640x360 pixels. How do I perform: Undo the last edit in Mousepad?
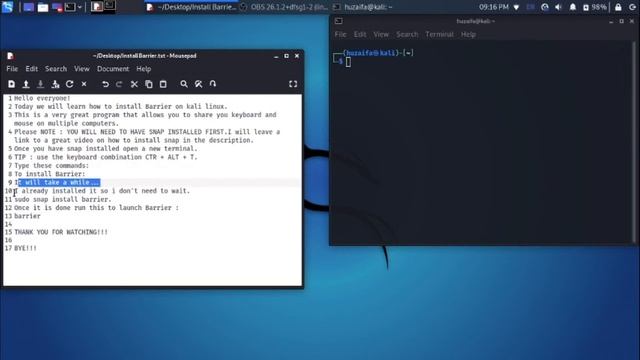[105, 84]
